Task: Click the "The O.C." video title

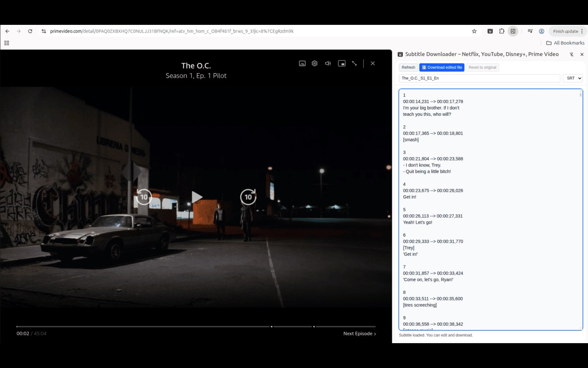Action: pos(196,66)
